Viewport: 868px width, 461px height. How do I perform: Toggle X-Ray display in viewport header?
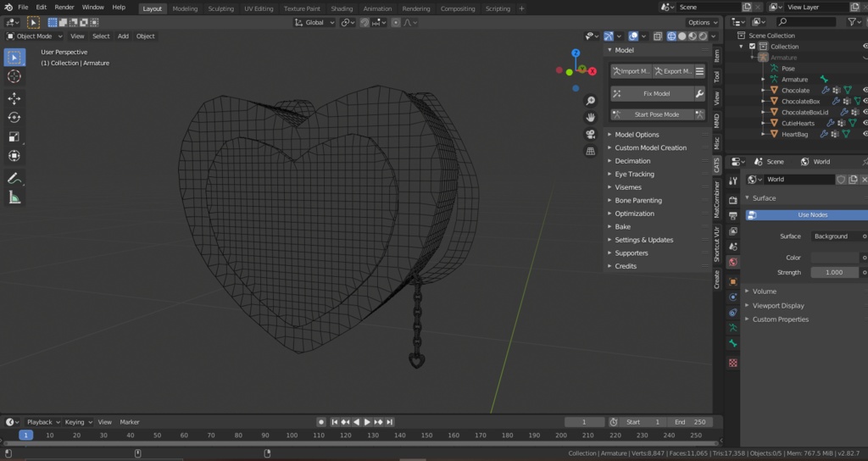tap(658, 36)
